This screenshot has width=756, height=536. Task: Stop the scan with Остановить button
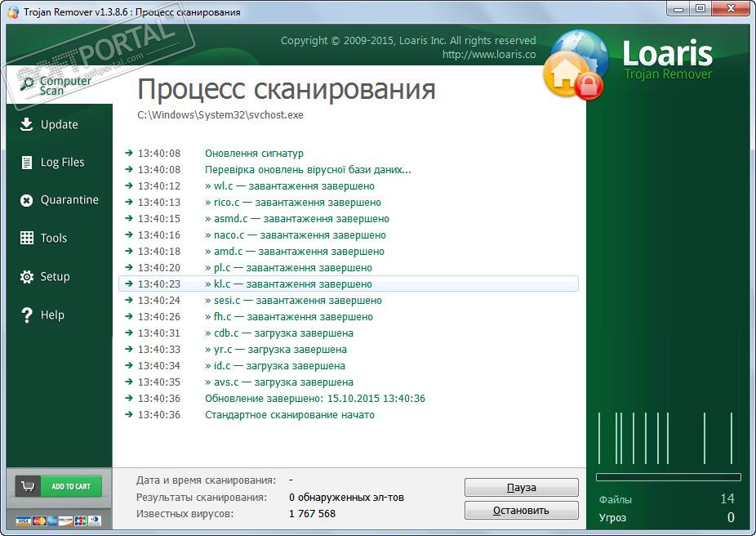[x=521, y=511]
